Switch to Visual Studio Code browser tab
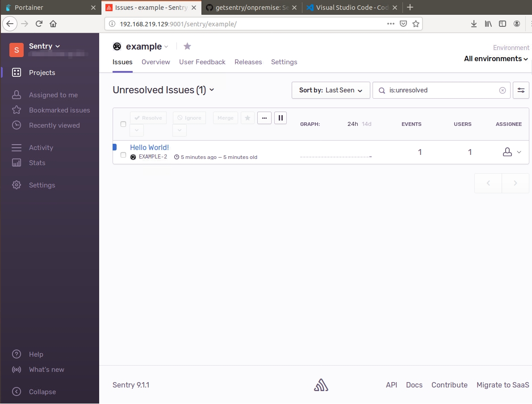 coord(352,7)
